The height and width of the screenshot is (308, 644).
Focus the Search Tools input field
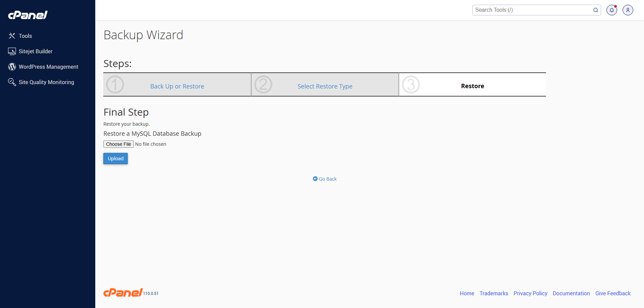(x=532, y=10)
